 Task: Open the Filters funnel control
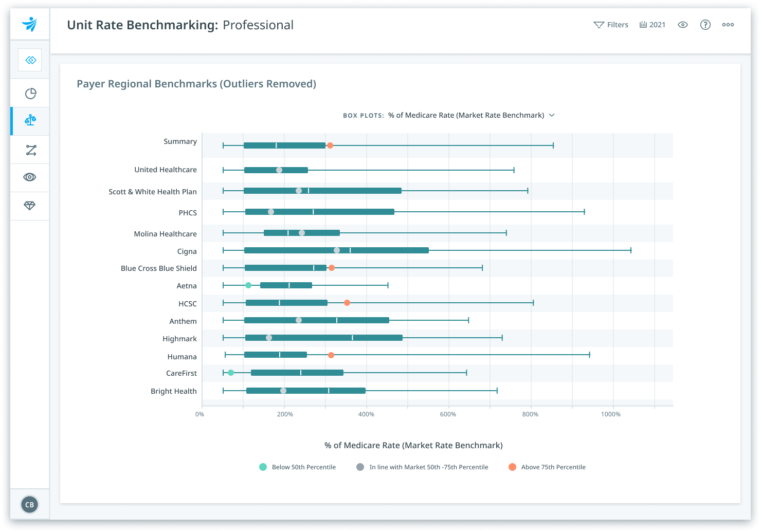tap(611, 25)
